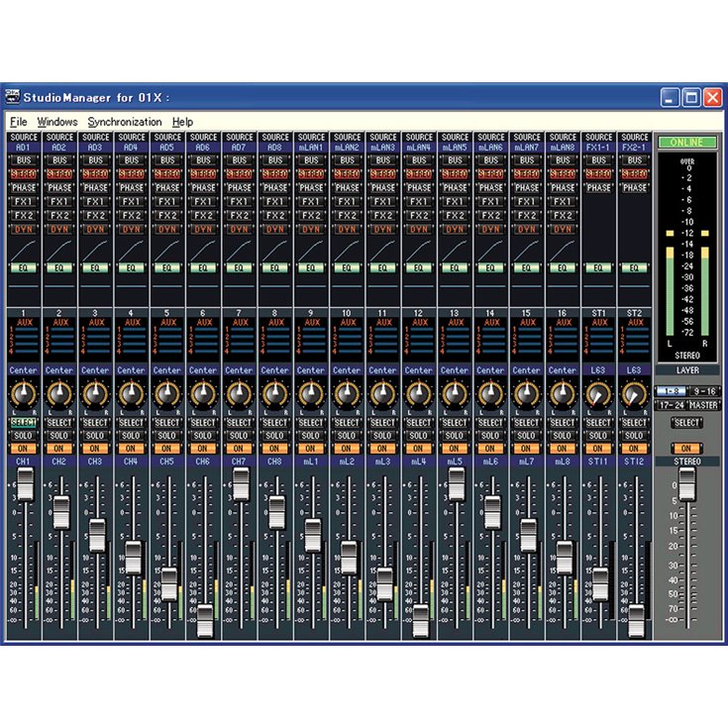Solo channel CH6
728x728 pixels.
point(203,436)
